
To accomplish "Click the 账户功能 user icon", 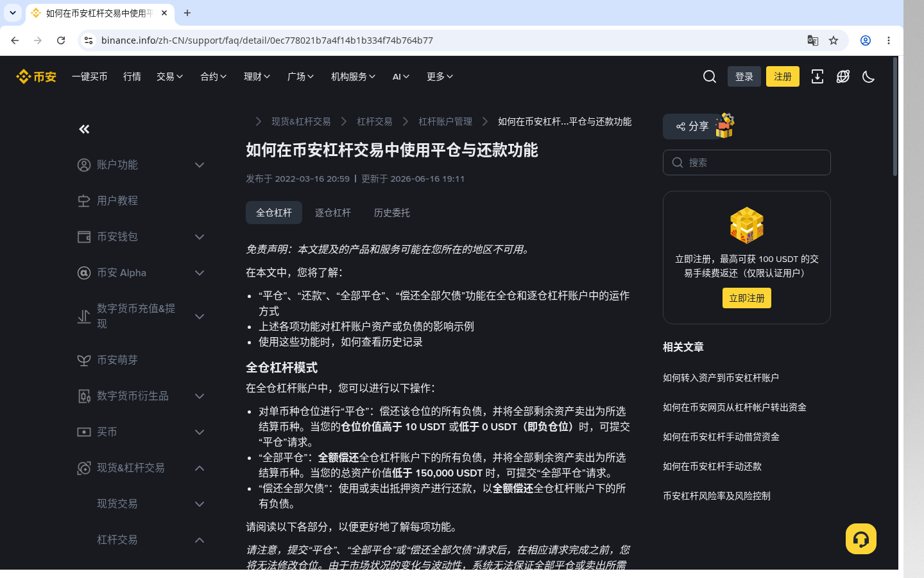I will click(x=84, y=165).
